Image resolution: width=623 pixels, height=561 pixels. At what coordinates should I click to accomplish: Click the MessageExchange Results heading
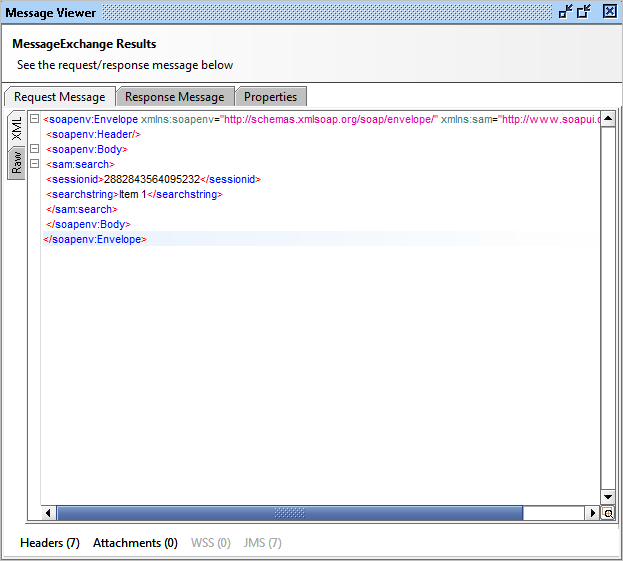(x=84, y=44)
